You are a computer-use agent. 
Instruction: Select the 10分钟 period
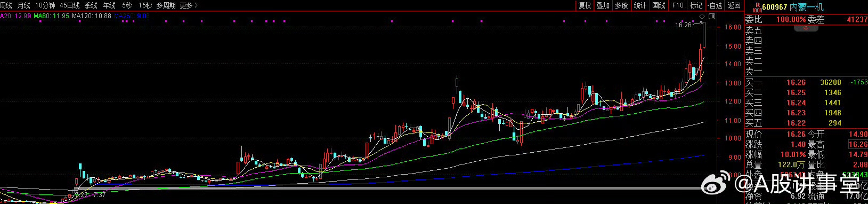[45, 5]
